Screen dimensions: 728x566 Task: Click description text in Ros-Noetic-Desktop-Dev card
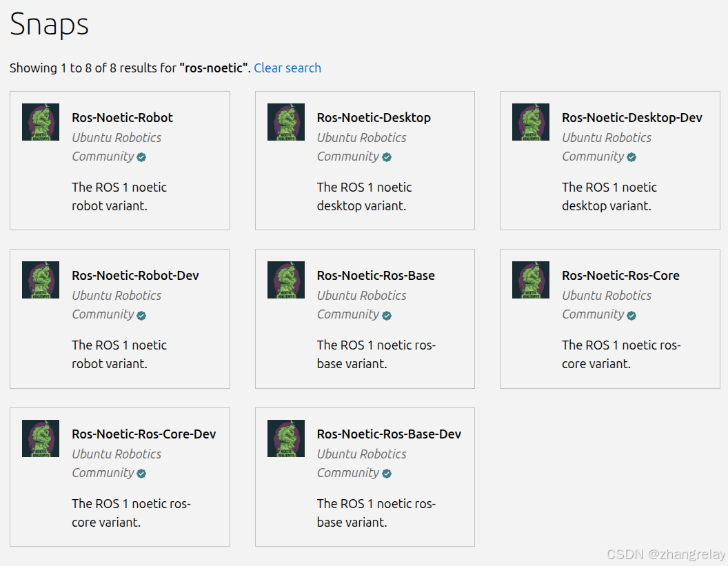(609, 196)
